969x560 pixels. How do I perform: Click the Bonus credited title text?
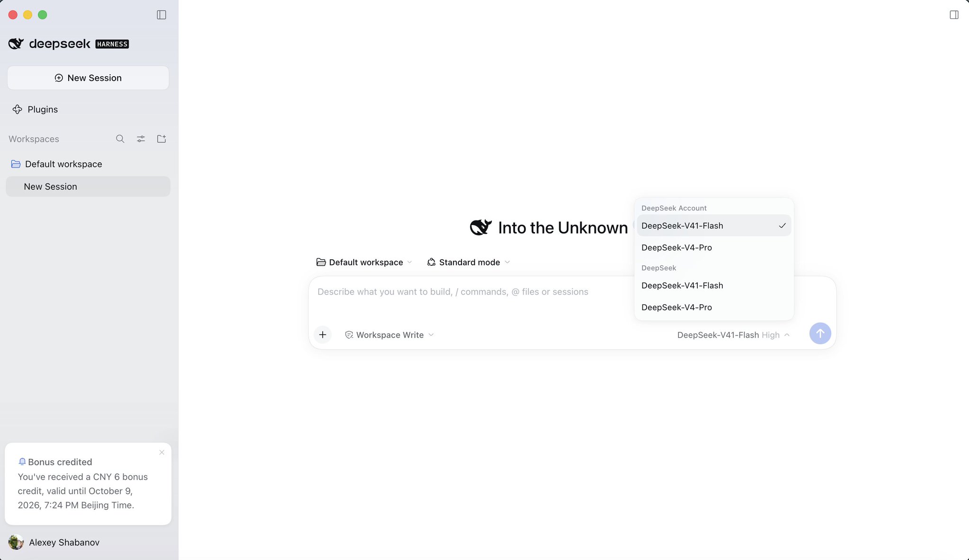pos(60,462)
